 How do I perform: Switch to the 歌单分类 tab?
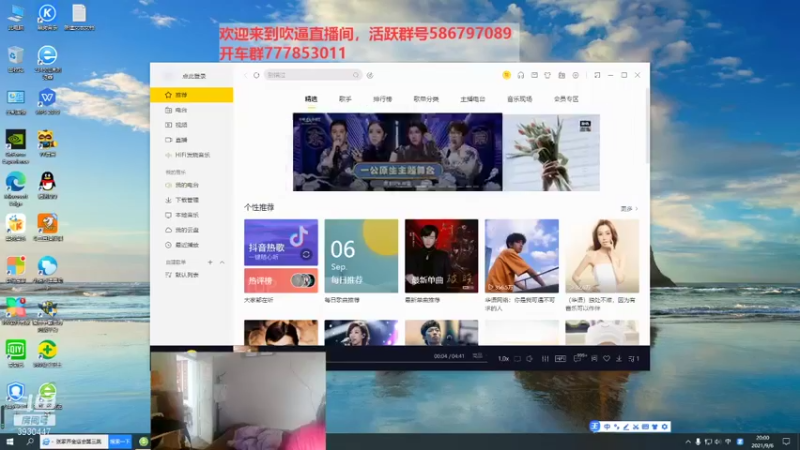pyautogui.click(x=426, y=99)
